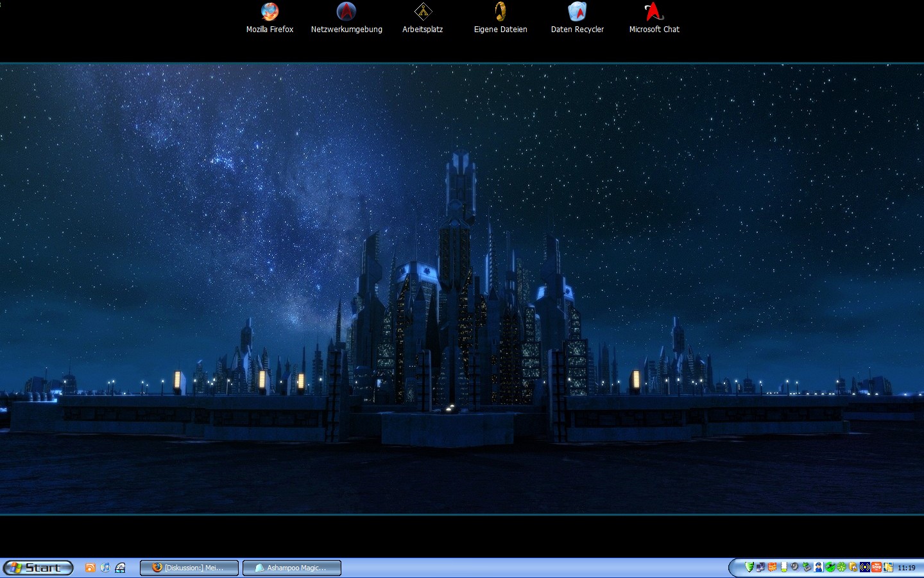Click the third quick launch icon with house

coord(120,568)
